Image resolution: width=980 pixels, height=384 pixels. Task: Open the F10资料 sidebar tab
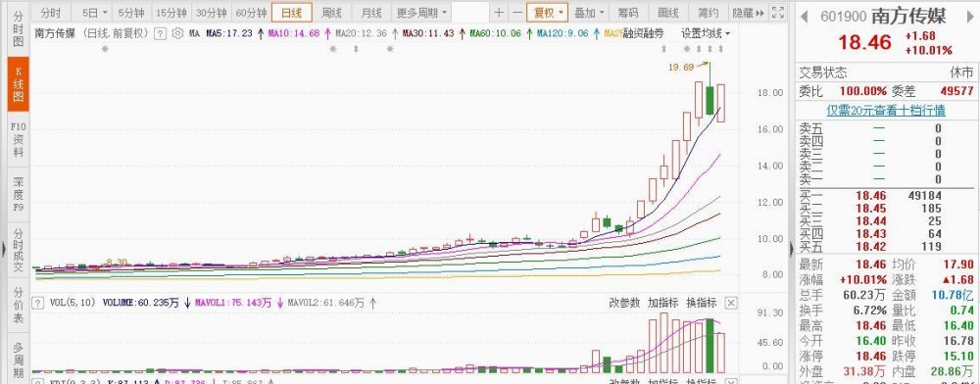(18, 140)
